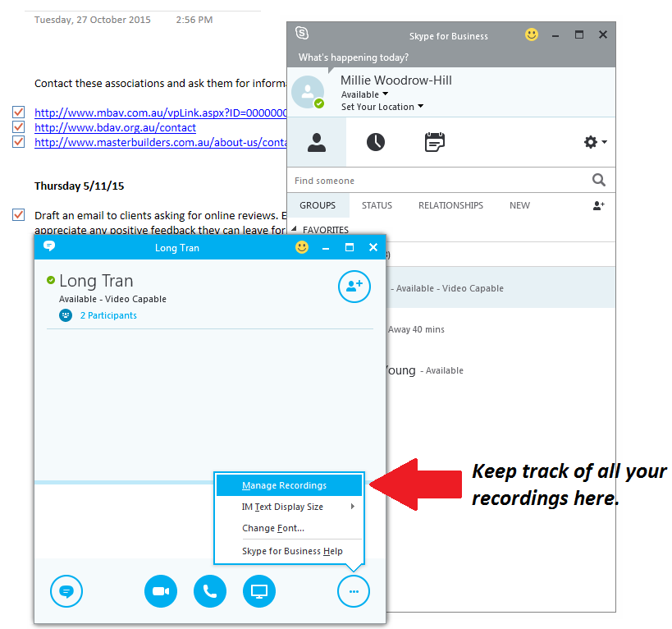Viewport: 672px width, 629px height.
Task: Click the Millie Woodrow-Hill name text
Action: coord(396,80)
